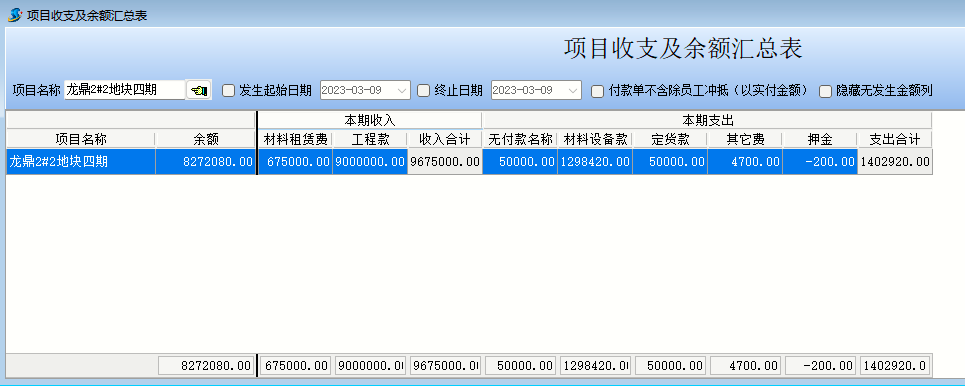Click the 本期支出 group header
Image resolution: width=965 pixels, height=386 pixels.
pyautogui.click(x=707, y=120)
